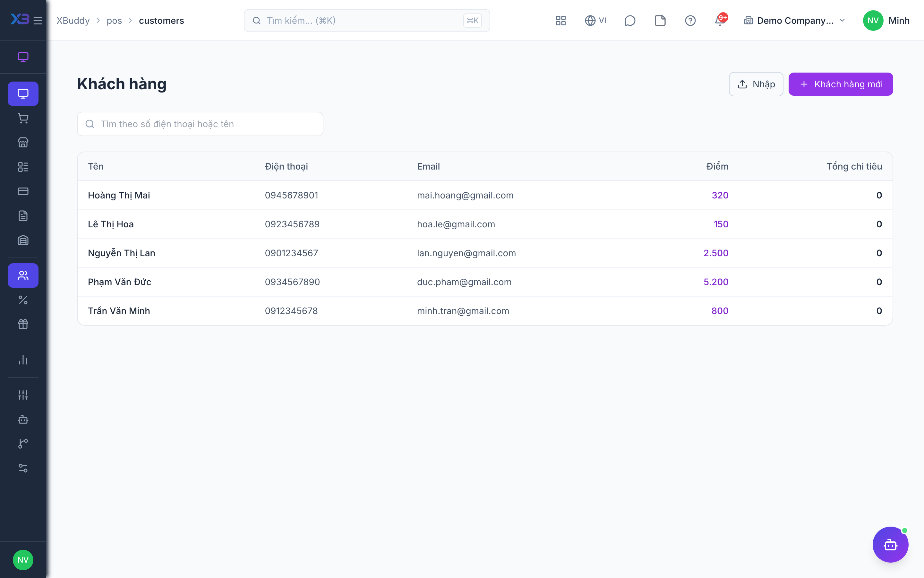Open the document invoices sidebar icon
Image resolution: width=924 pixels, height=578 pixels.
coord(23,216)
